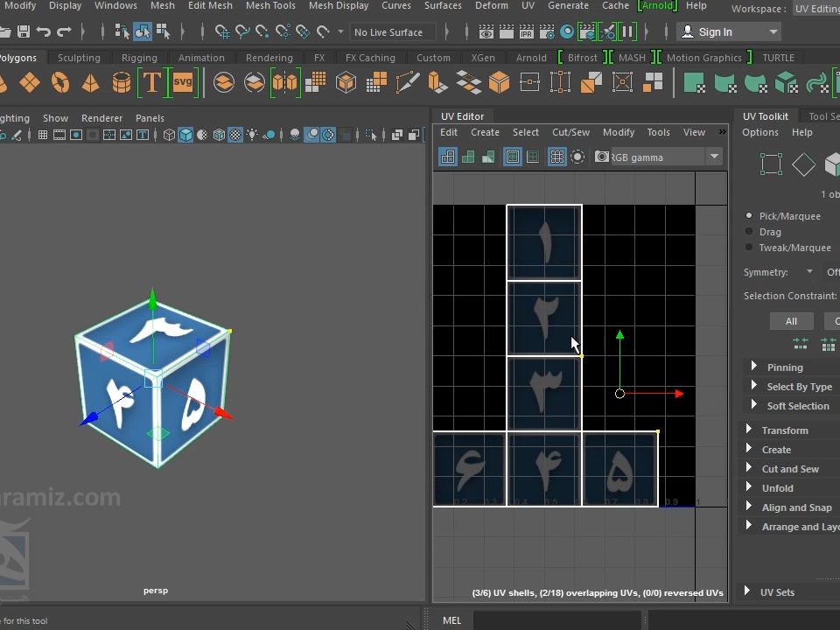Image resolution: width=840 pixels, height=630 pixels.
Task: Expand the Select By Type section
Action: (754, 386)
